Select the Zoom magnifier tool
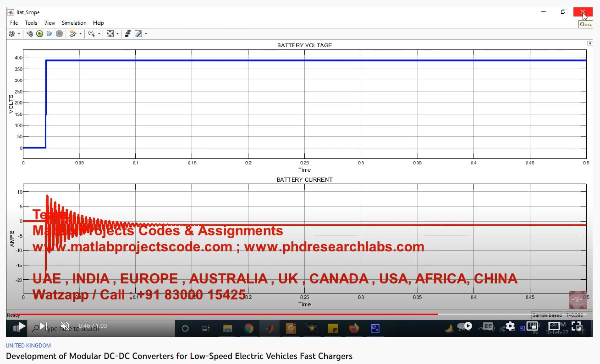600x364 pixels. click(x=92, y=34)
